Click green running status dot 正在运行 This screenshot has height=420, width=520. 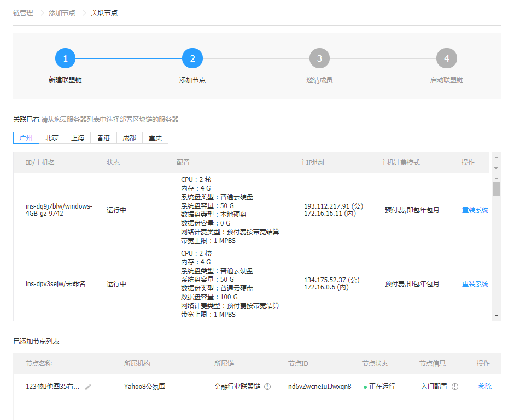(365, 387)
